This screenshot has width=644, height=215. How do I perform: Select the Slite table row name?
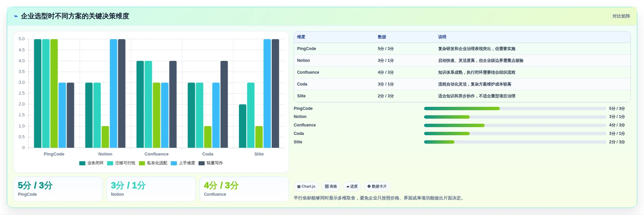point(301,96)
